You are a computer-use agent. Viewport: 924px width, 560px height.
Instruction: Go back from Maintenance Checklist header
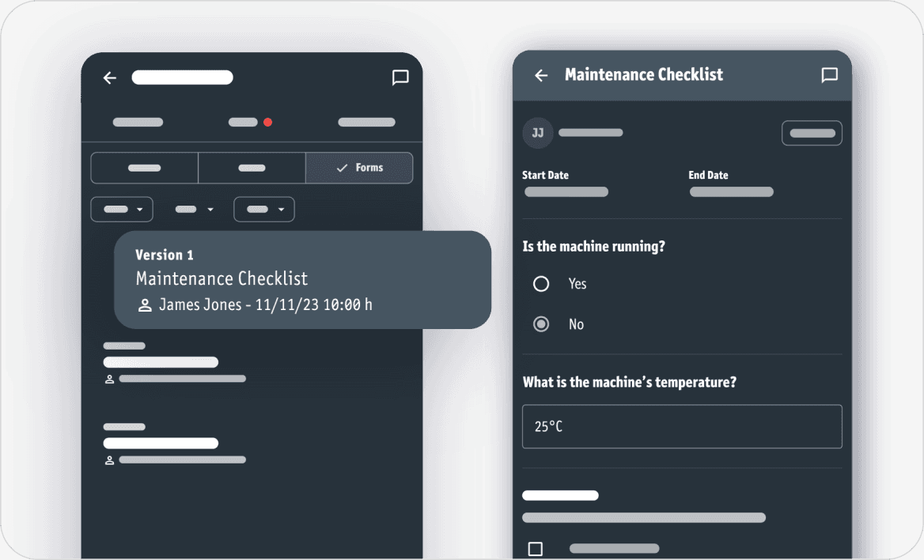(541, 75)
